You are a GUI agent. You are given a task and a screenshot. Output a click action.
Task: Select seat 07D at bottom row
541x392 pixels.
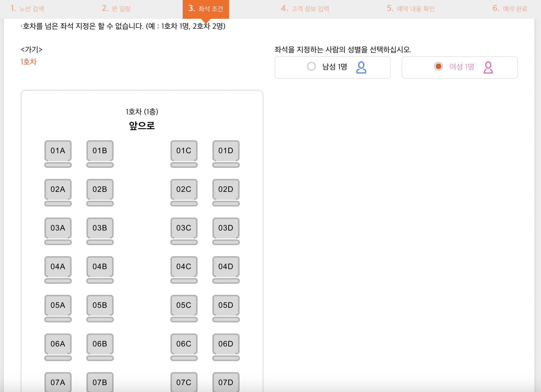coord(226,382)
